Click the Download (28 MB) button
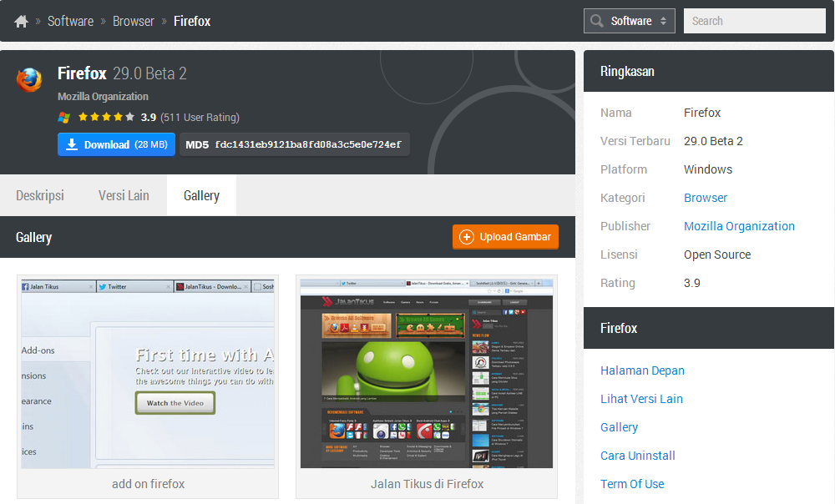 pyautogui.click(x=116, y=144)
